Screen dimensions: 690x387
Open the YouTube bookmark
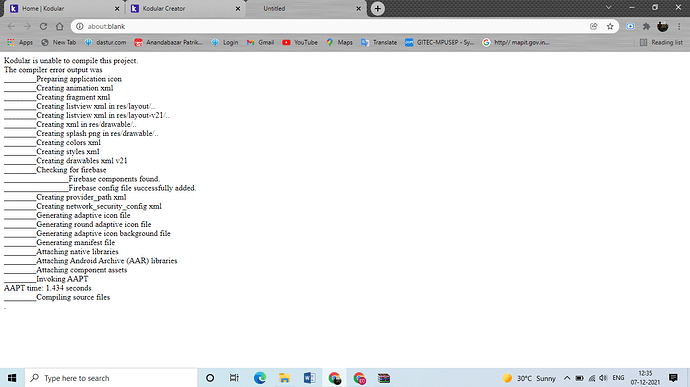[x=300, y=42]
